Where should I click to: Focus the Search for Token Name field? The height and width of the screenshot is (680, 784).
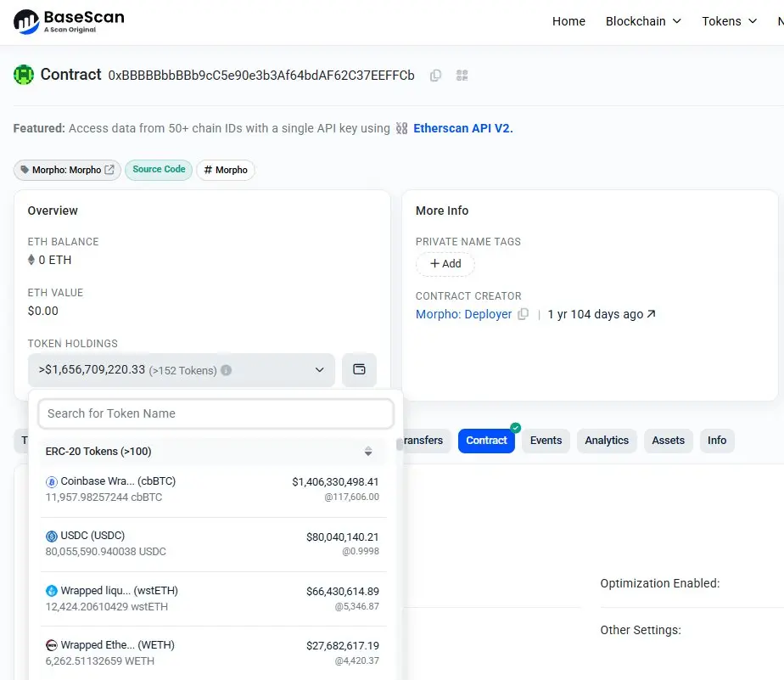tap(216, 413)
